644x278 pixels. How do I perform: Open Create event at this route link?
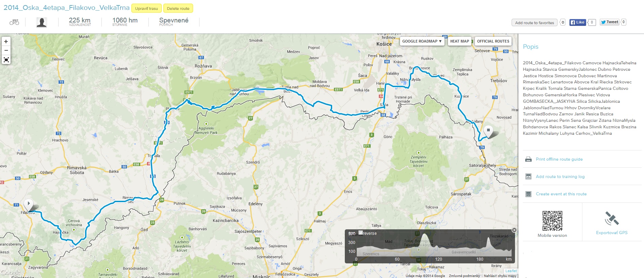561,194
